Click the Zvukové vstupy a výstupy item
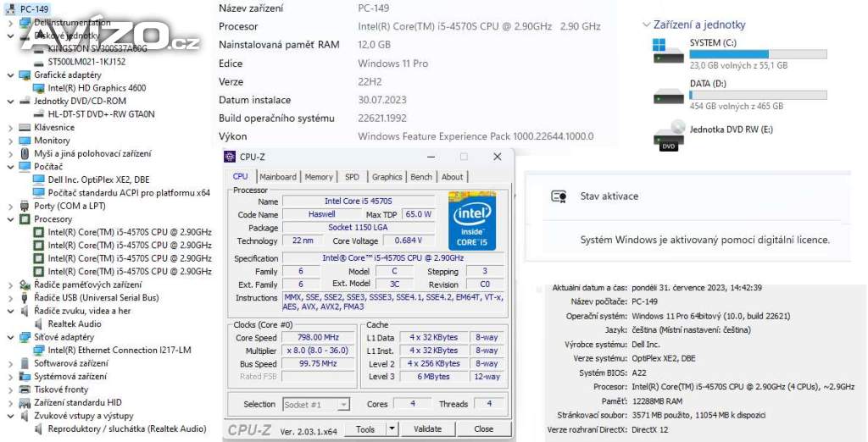868x442 pixels. click(84, 416)
